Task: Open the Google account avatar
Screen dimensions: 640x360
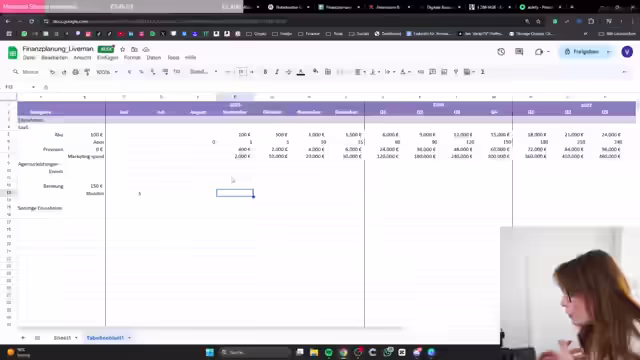Action: (x=627, y=52)
